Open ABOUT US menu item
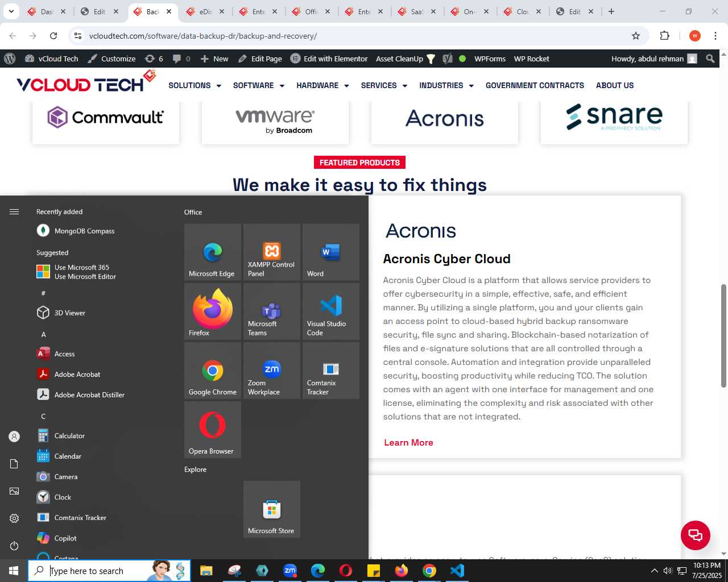Screen dimensions: 728x582 click(615, 85)
